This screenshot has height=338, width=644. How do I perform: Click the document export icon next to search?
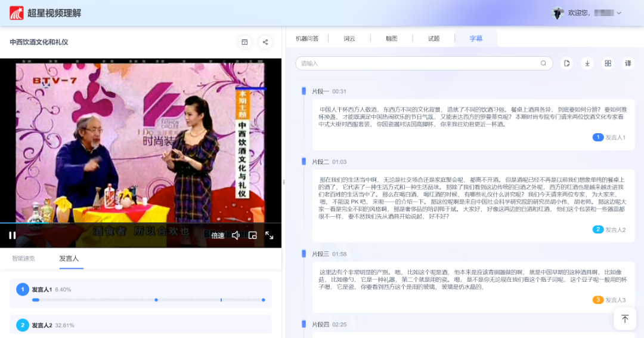567,63
